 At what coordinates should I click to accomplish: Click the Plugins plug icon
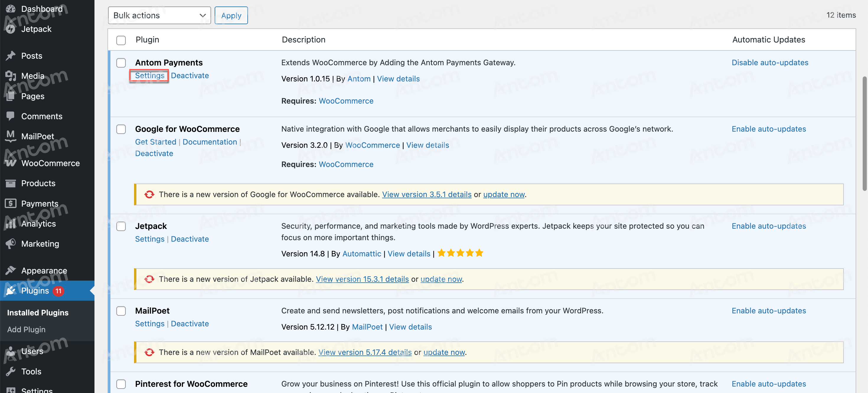pyautogui.click(x=11, y=291)
